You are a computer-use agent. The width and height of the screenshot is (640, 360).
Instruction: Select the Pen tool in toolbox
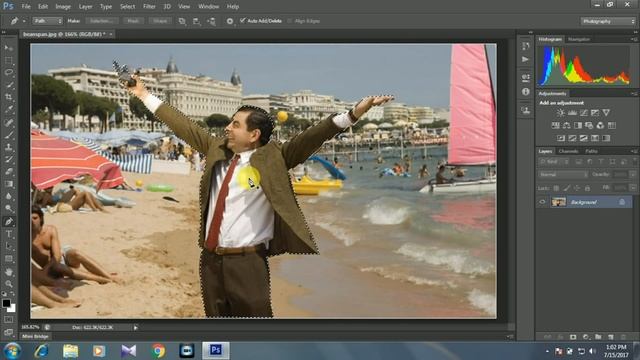(x=9, y=222)
